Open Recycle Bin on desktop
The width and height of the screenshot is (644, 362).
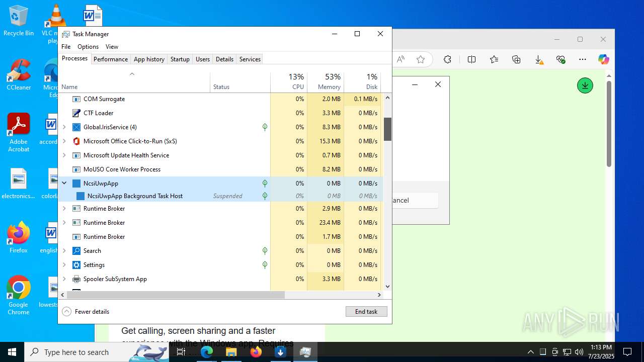[19, 21]
